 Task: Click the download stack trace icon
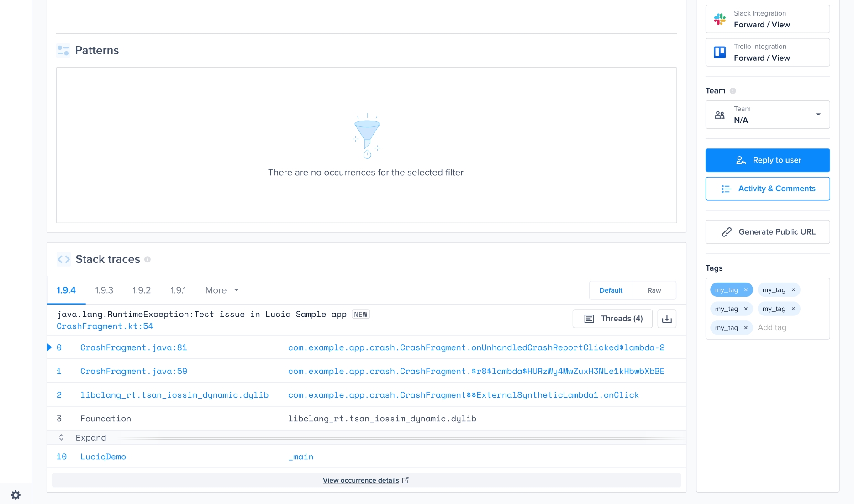(667, 319)
